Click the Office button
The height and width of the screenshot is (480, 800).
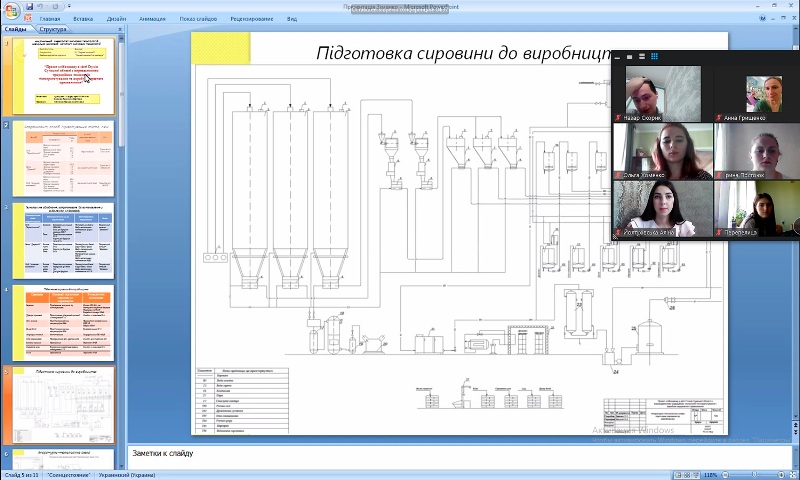(x=11, y=10)
